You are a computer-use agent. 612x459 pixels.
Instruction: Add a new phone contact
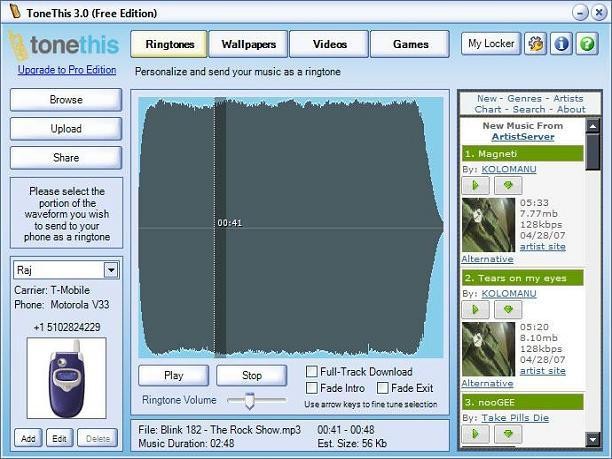click(x=28, y=438)
